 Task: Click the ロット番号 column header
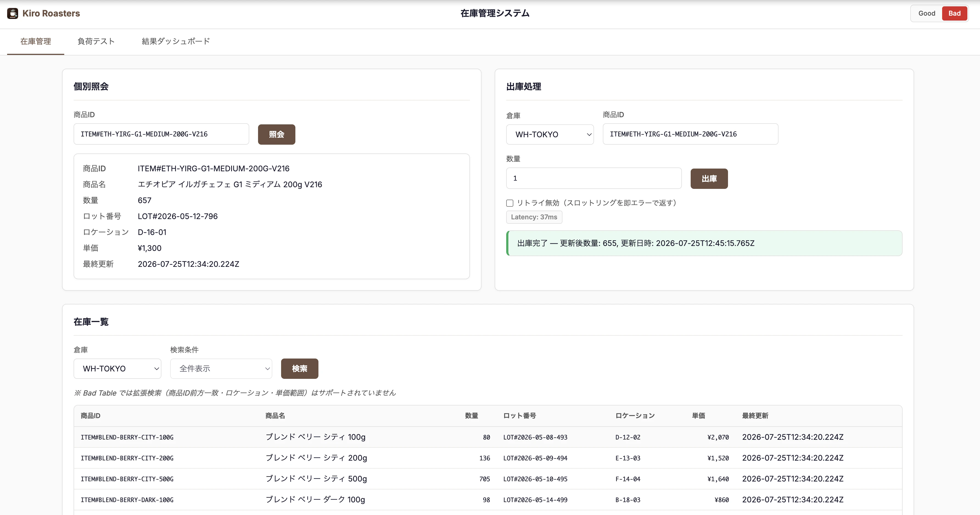click(x=520, y=416)
